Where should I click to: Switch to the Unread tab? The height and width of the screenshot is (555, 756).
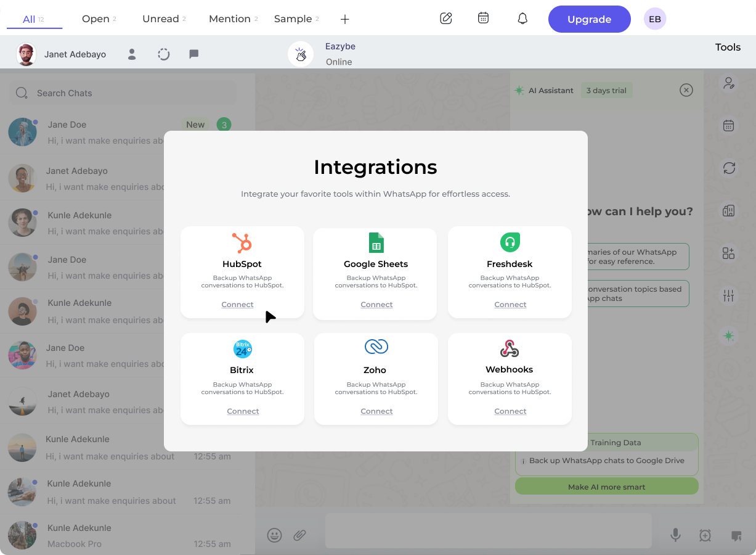pyautogui.click(x=161, y=18)
